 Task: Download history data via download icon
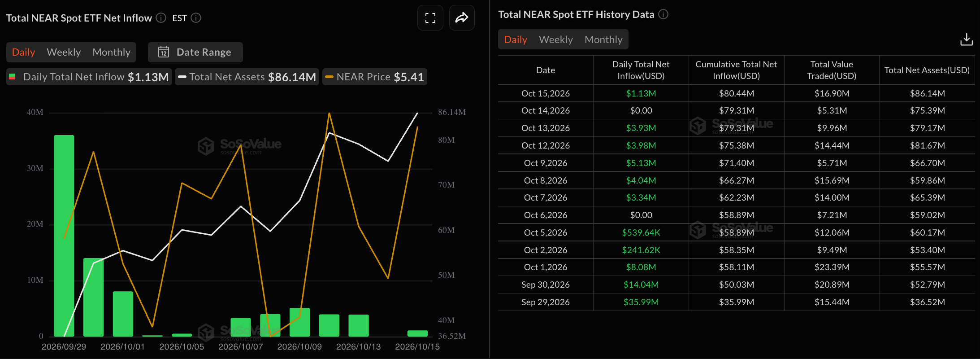pyautogui.click(x=966, y=39)
